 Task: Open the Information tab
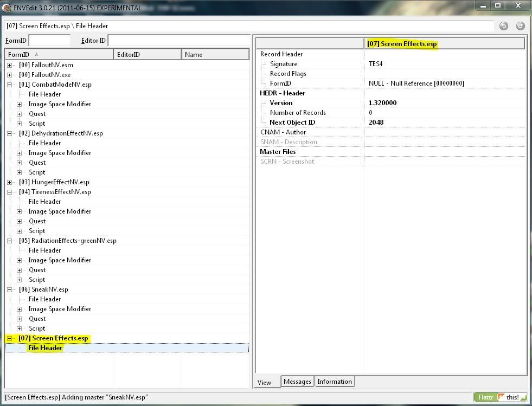pyautogui.click(x=335, y=382)
